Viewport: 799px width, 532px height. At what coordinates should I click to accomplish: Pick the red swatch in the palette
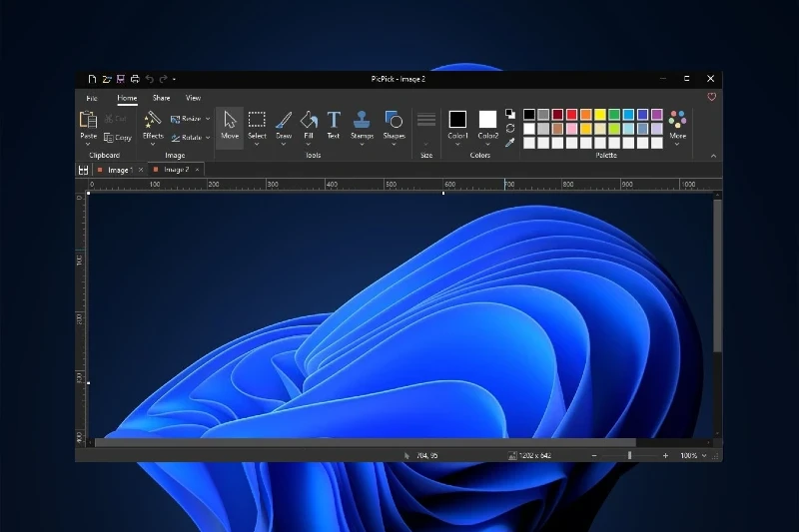571,115
